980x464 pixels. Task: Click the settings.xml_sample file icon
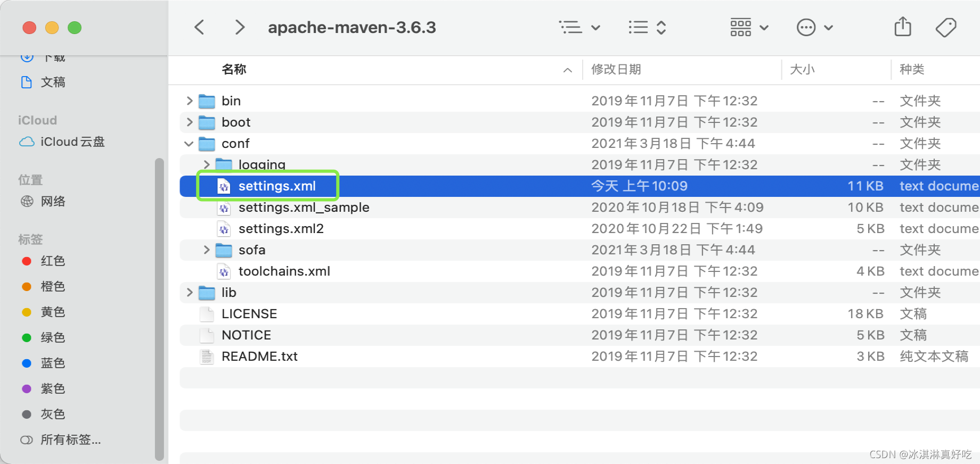click(224, 208)
